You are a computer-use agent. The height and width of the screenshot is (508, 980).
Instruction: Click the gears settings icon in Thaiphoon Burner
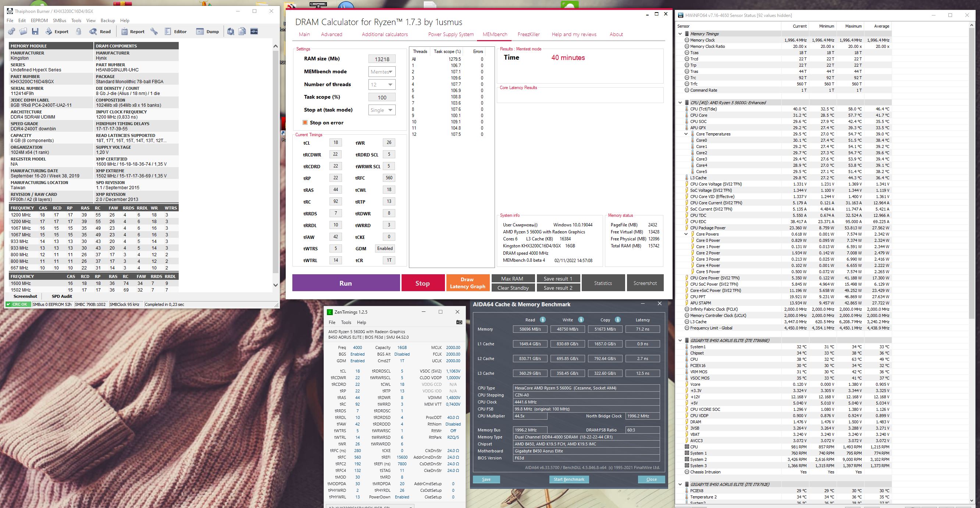(x=11, y=32)
